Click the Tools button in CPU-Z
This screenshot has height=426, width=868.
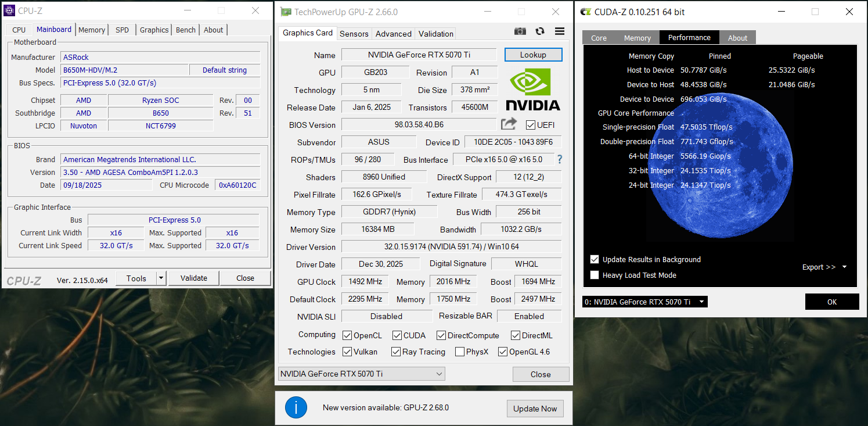click(136, 278)
